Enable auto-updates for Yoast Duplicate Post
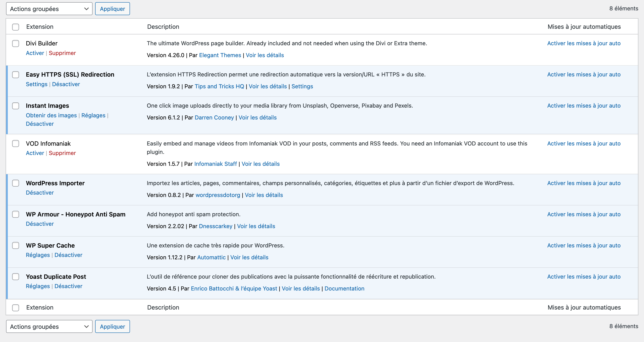This screenshot has width=644, height=342. [584, 277]
